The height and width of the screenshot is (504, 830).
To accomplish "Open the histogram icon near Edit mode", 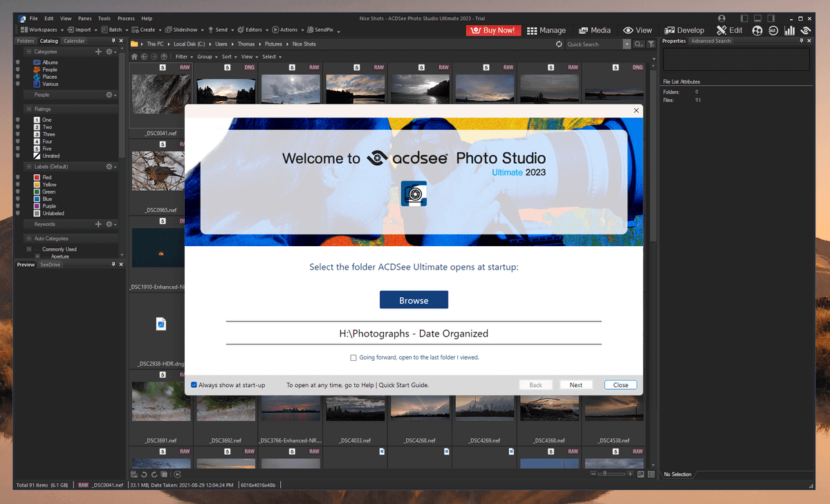I will click(x=789, y=30).
